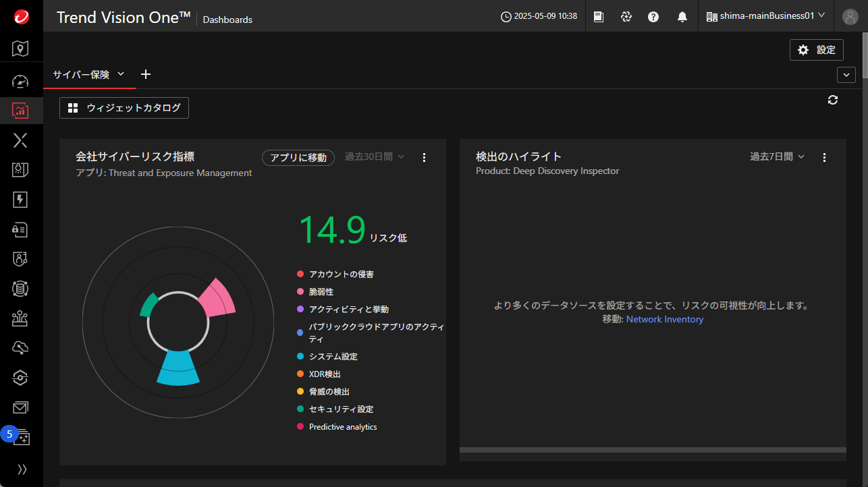Click the green chart segment

click(148, 305)
